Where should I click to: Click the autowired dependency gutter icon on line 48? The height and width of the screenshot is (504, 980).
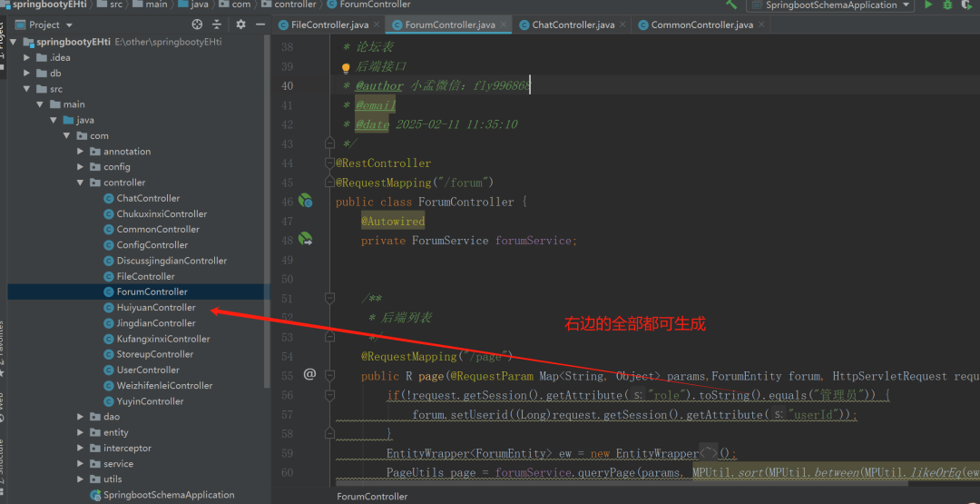click(305, 240)
